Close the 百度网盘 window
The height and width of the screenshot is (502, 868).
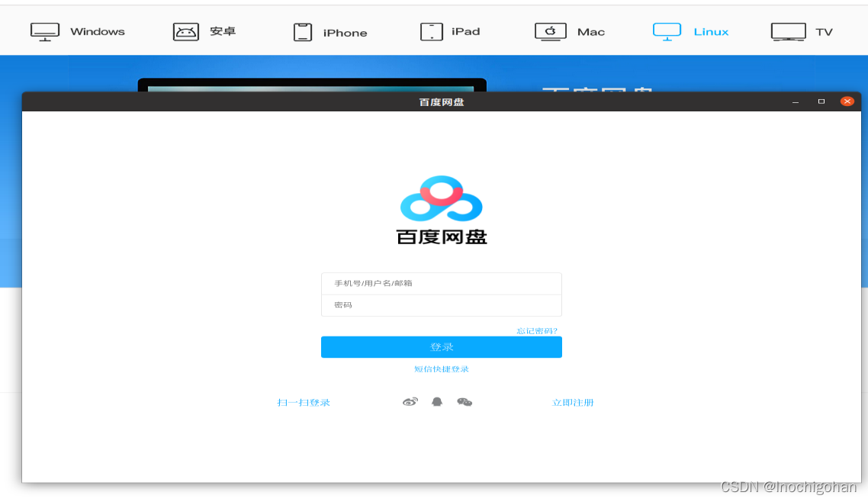pyautogui.click(x=847, y=101)
